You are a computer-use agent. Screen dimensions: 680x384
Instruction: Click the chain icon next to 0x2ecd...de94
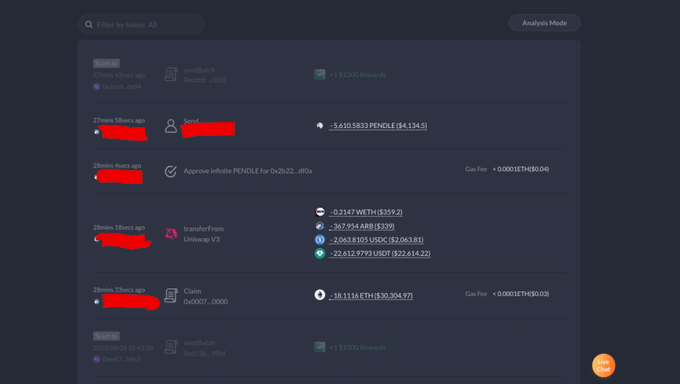click(97, 86)
